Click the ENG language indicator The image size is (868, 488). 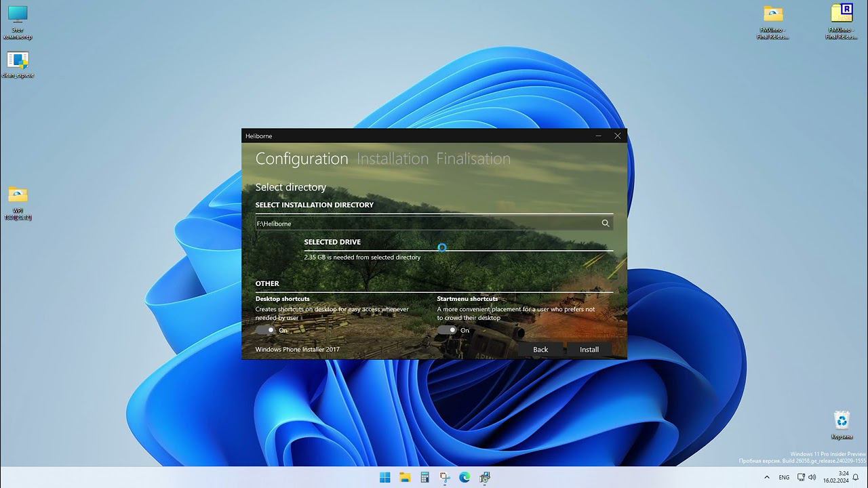784,477
